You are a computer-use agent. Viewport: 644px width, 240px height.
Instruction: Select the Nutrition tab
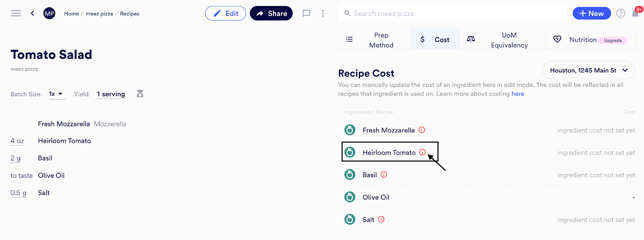click(582, 40)
